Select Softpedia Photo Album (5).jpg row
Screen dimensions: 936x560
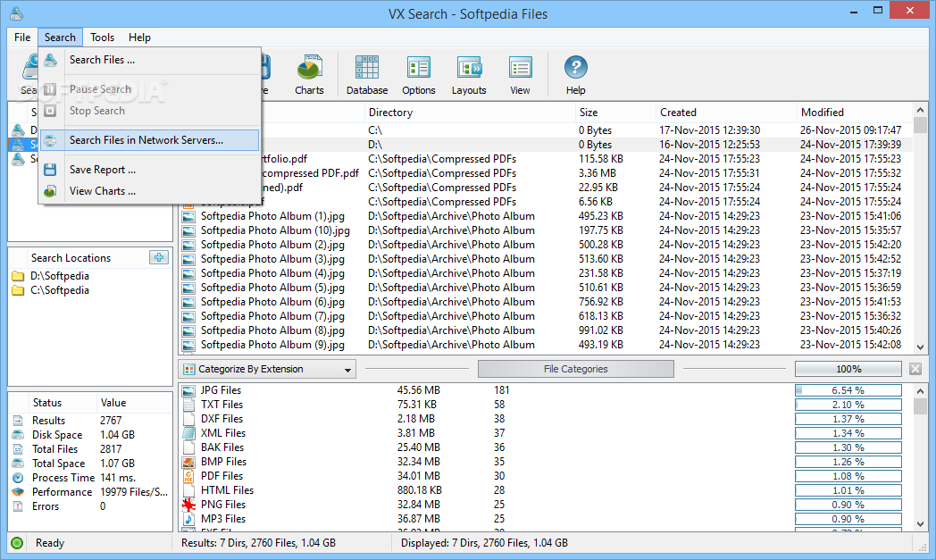pyautogui.click(x=547, y=288)
